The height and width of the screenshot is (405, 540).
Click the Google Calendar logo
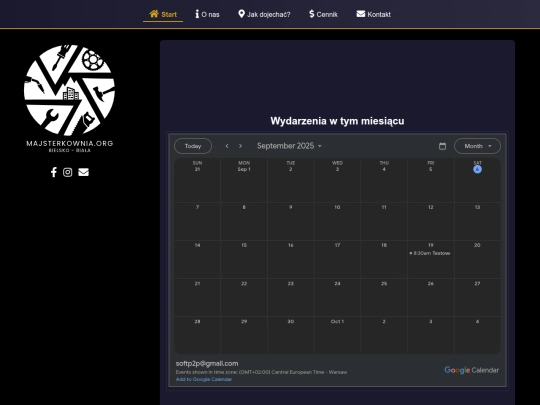coord(471,370)
